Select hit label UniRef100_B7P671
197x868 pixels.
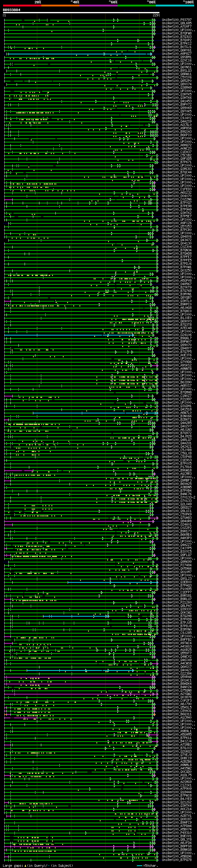[x=177, y=162]
